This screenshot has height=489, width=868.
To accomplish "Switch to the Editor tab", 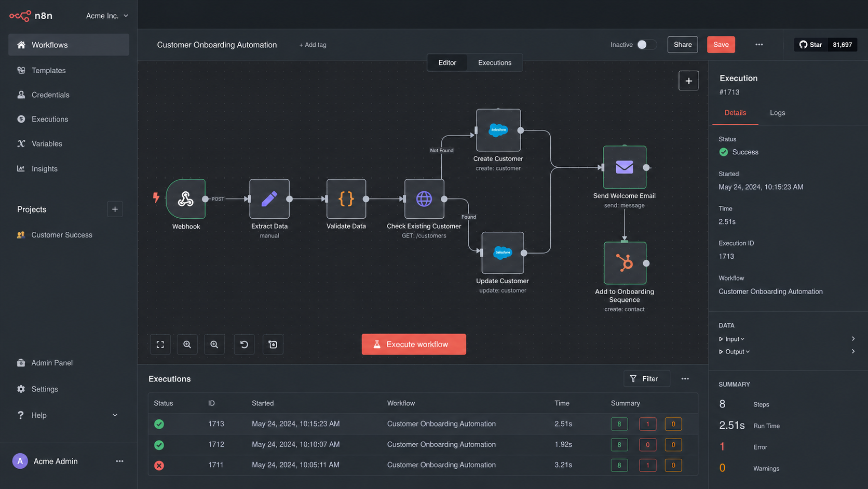I will pyautogui.click(x=447, y=62).
